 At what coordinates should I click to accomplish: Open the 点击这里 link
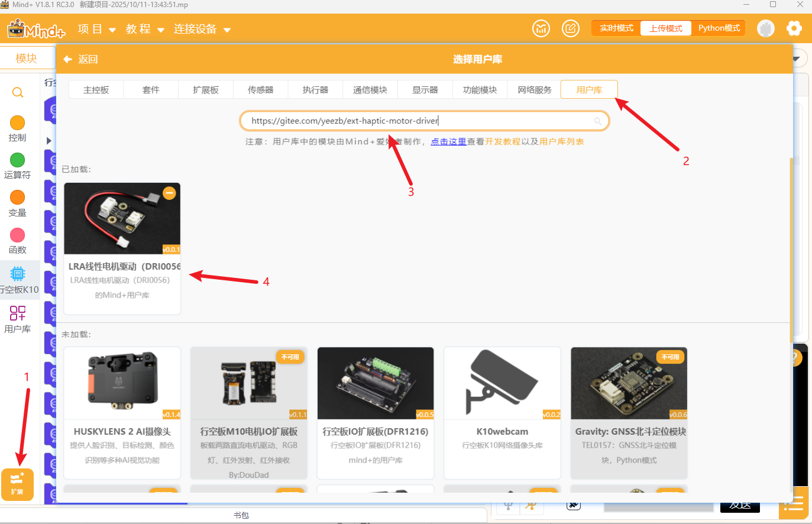pyautogui.click(x=448, y=141)
